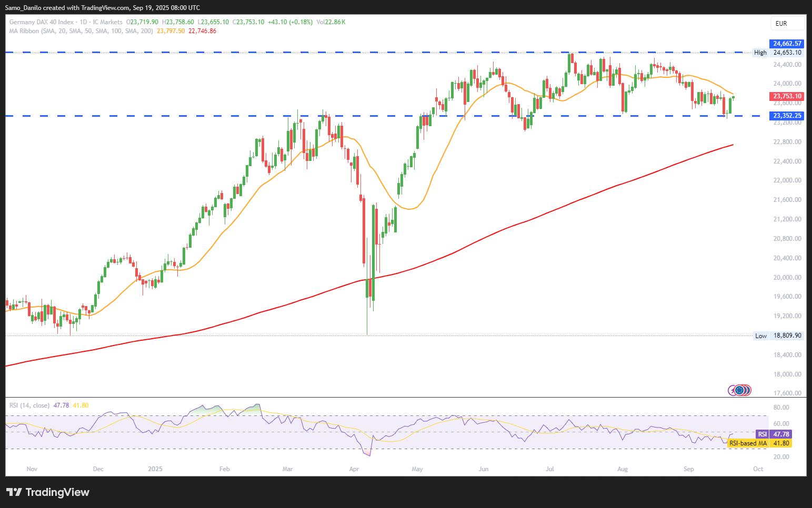The height and width of the screenshot is (508, 812).
Task: Click the High 24,653.10 price label
Action: (x=778, y=53)
